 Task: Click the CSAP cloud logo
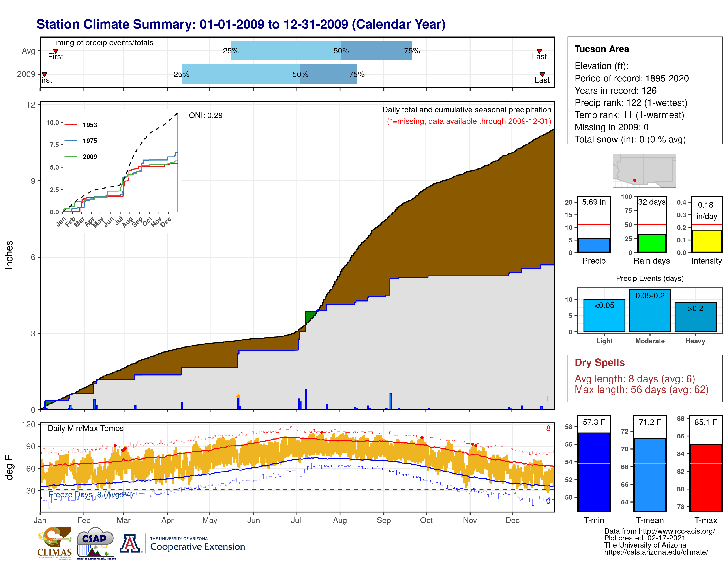pyautogui.click(x=96, y=543)
